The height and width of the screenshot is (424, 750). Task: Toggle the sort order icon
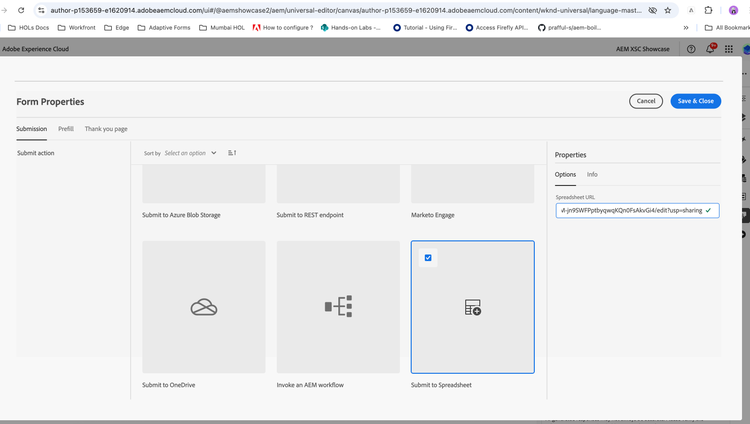click(x=232, y=153)
